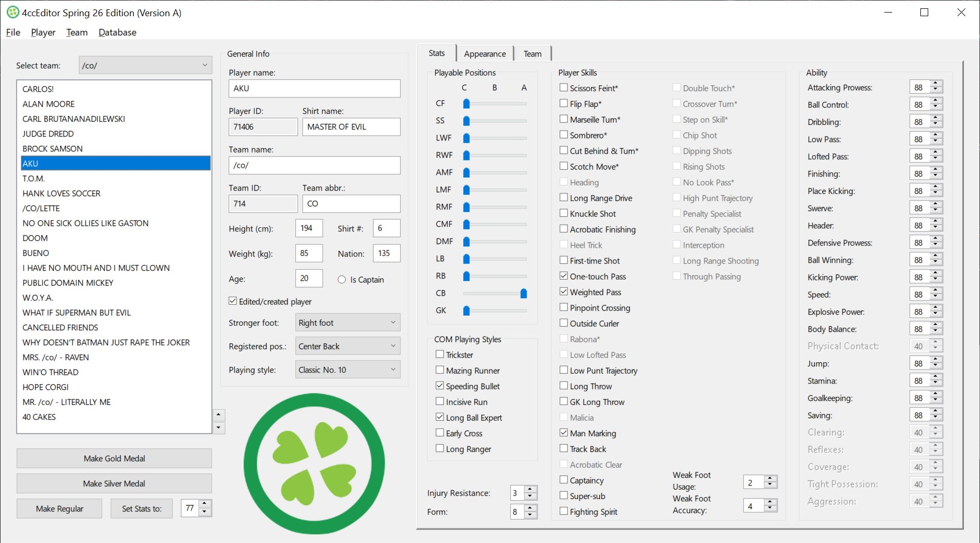
Task: Click the GK position slider handle
Action: (466, 310)
